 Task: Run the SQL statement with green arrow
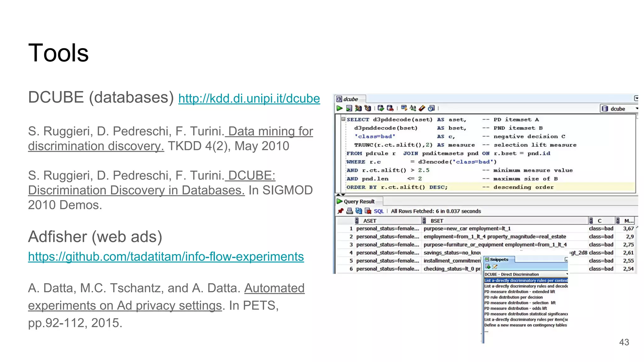click(x=339, y=108)
